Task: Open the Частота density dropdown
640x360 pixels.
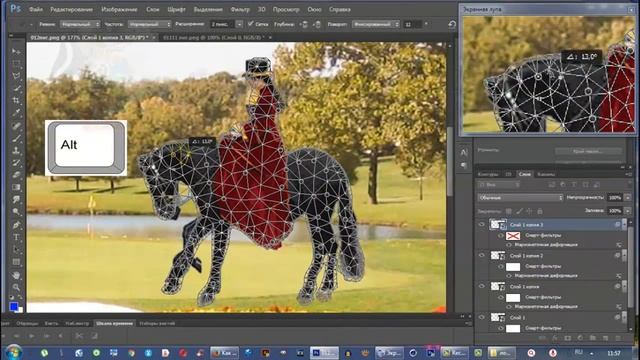Action: click(149, 24)
